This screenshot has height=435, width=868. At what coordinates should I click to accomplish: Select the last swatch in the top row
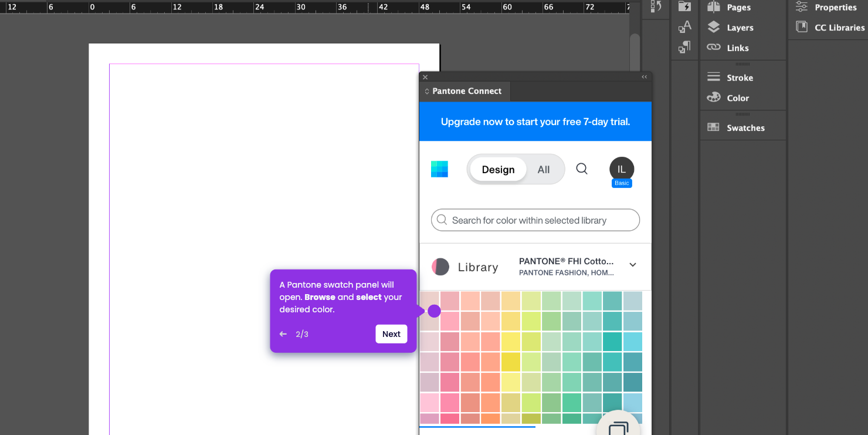tap(633, 301)
